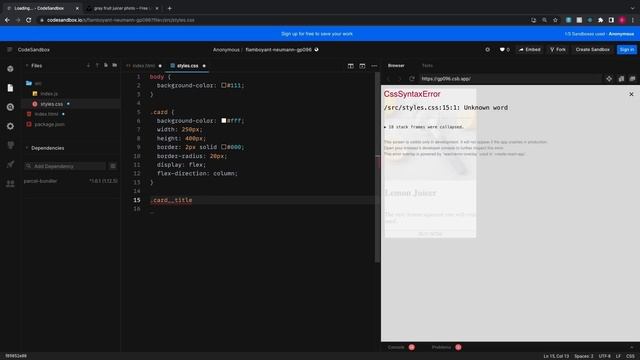Click the download files icon in Files header

(x=88, y=65)
